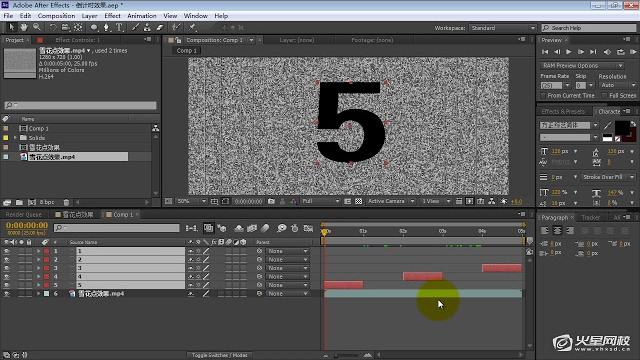Screen dimensions: 640x360
Task: Open the Composition menu
Action: pos(56,16)
